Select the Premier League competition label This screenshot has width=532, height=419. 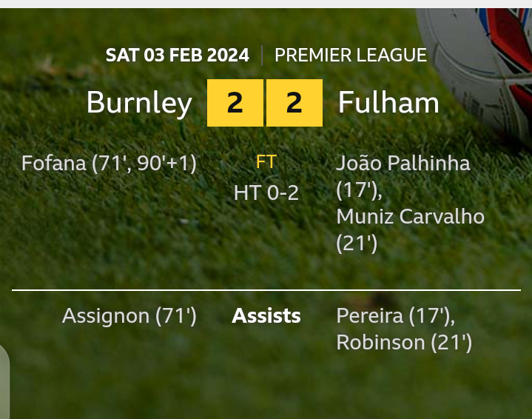click(x=350, y=55)
